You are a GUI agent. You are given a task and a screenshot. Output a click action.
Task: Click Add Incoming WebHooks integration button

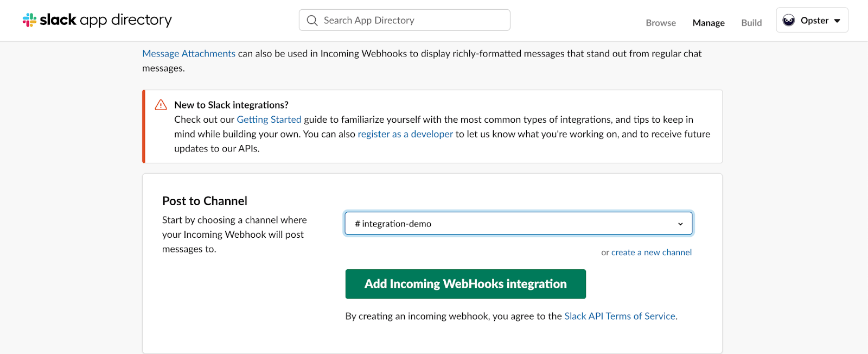(465, 284)
